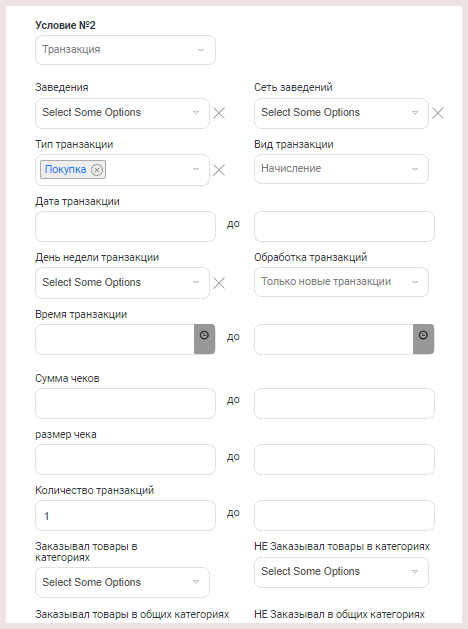Clear the Сеть заведений field X icon
The image size is (468, 629).
coord(438,113)
